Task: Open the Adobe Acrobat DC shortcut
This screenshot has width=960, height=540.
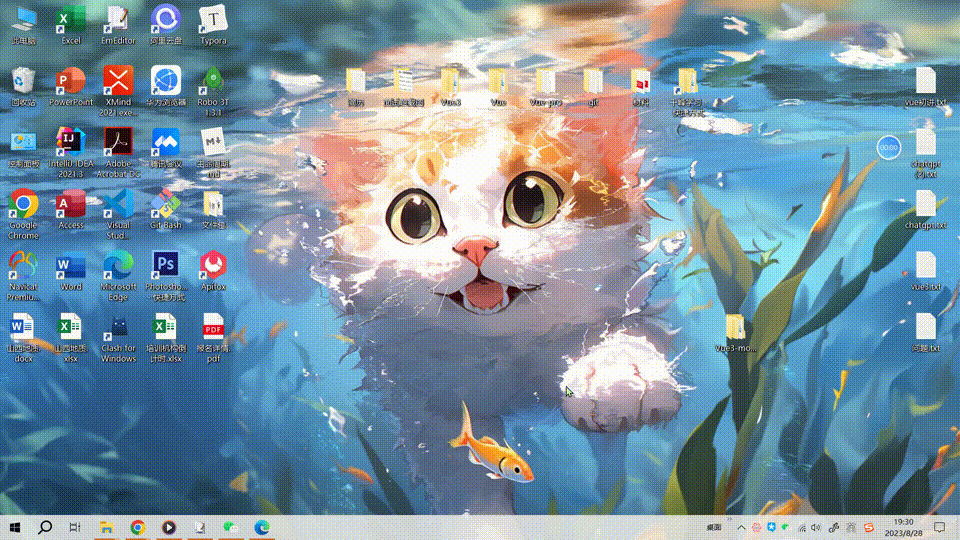Action: tap(118, 152)
